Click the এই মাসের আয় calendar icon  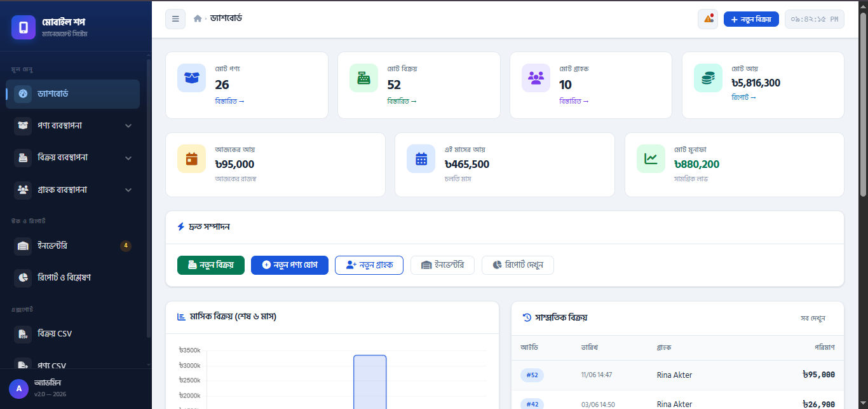tap(421, 159)
